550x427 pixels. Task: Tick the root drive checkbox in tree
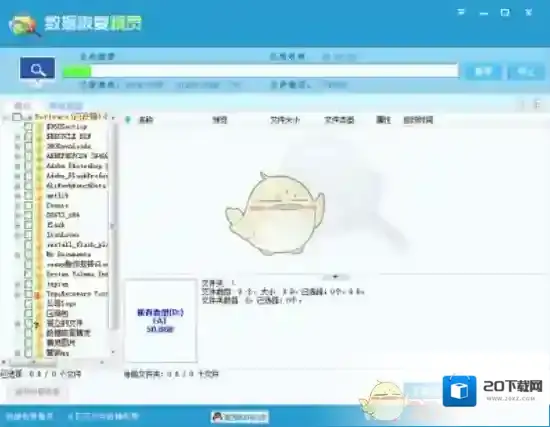[x=16, y=117]
